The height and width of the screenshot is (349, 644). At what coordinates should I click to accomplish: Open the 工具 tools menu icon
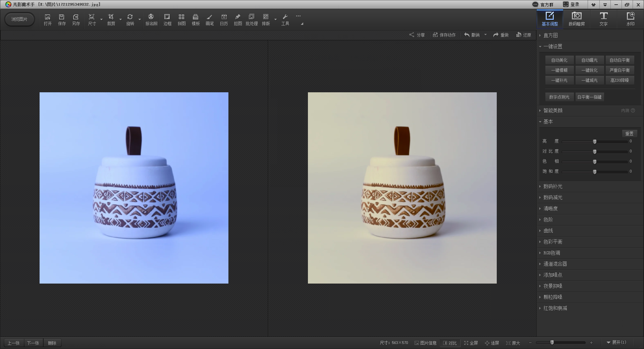pyautogui.click(x=285, y=20)
